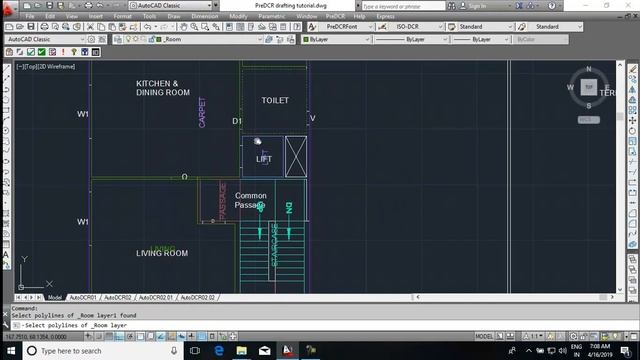Click Make Object's Layer Current icon
640x360 pixels.
pyautogui.click(x=269, y=40)
